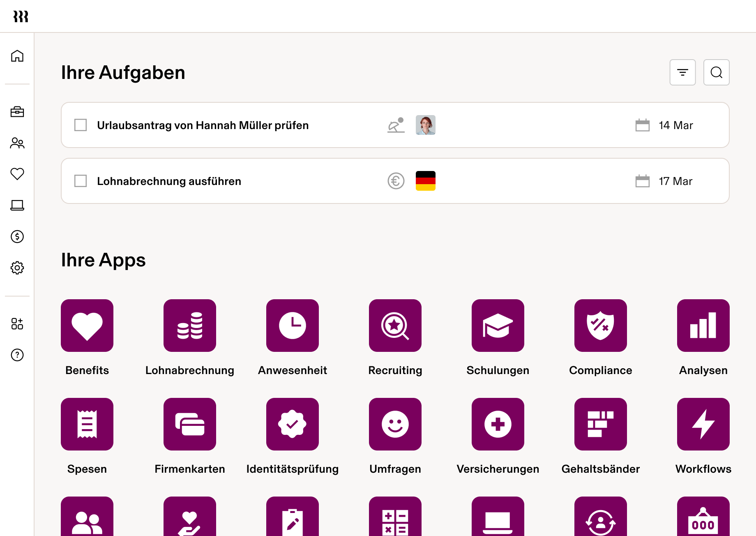Open the Lohnabrechnung app
The height and width of the screenshot is (536, 756).
coord(189,326)
